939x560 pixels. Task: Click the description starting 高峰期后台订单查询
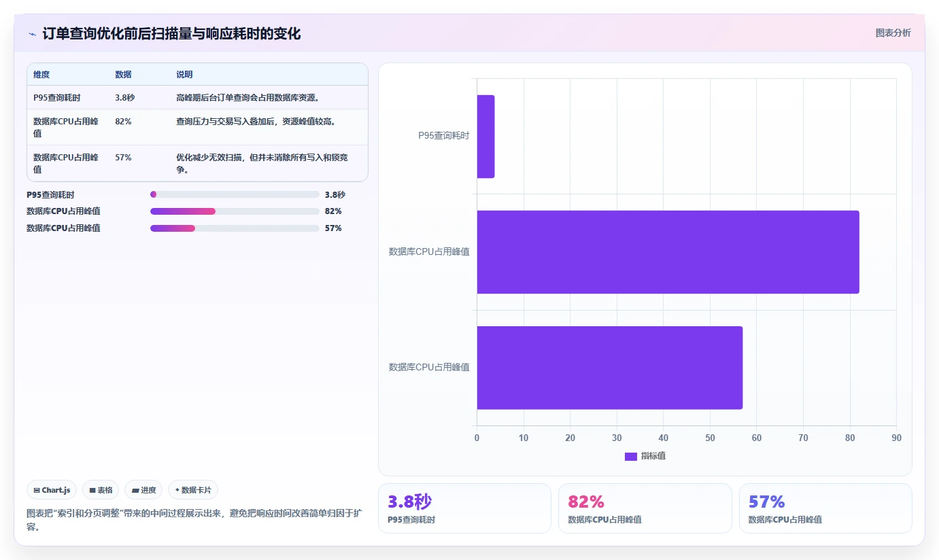click(247, 98)
